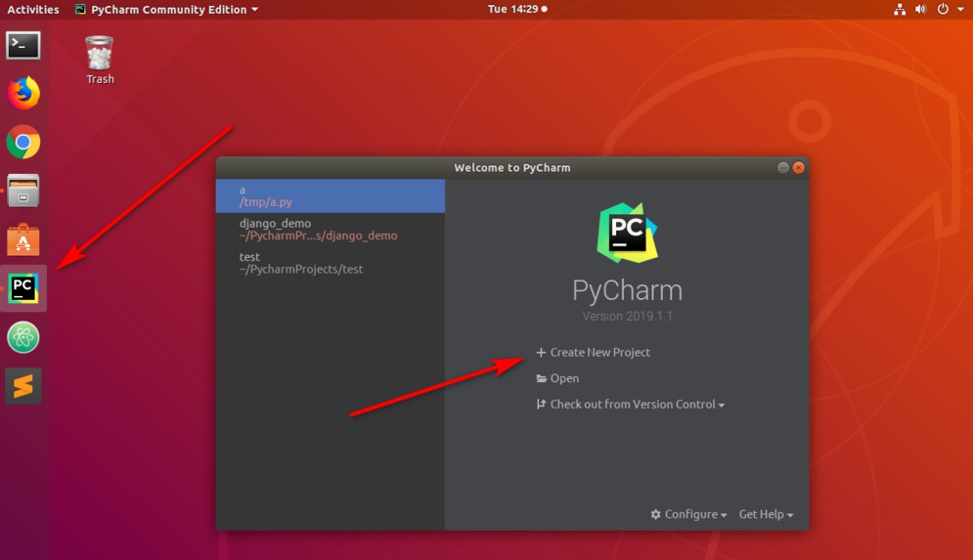
Task: Click the folder icon beside Open
Action: click(541, 378)
